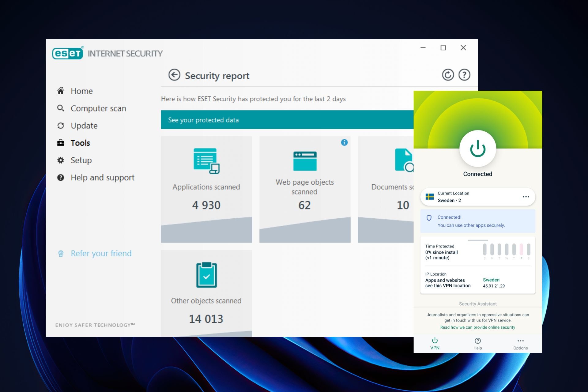Image resolution: width=588 pixels, height=392 pixels.
Task: Click the Sweden flag in the VPN location
Action: 430,197
